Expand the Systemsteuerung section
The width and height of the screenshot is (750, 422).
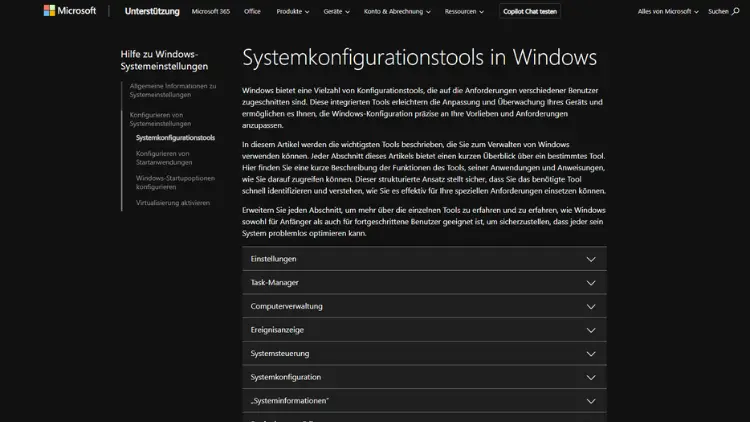[424, 354]
